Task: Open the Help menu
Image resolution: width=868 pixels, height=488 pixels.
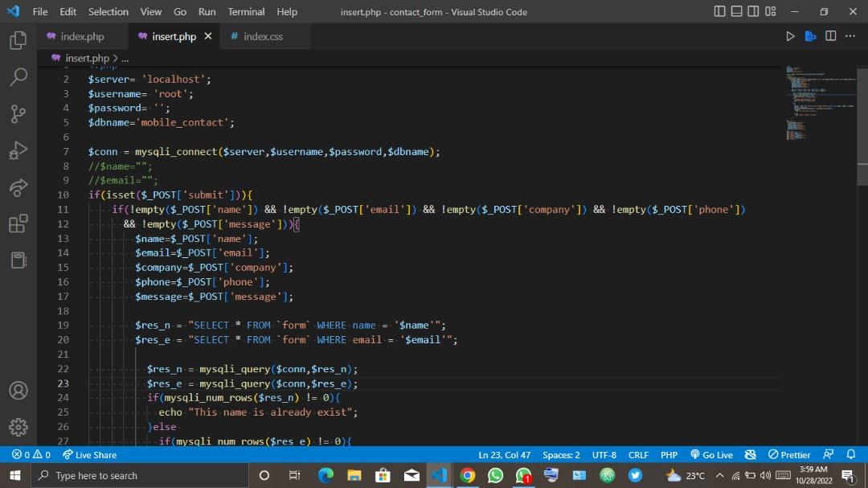Action: pyautogui.click(x=287, y=11)
